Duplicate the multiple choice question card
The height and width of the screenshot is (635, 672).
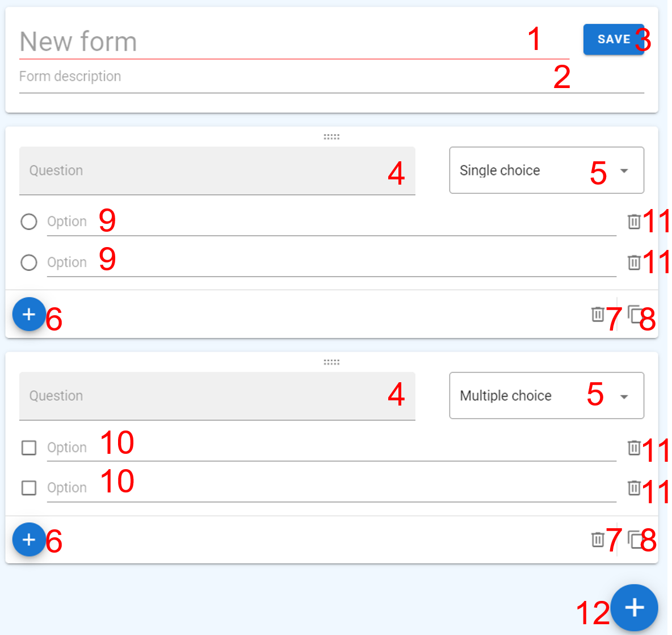pyautogui.click(x=635, y=539)
